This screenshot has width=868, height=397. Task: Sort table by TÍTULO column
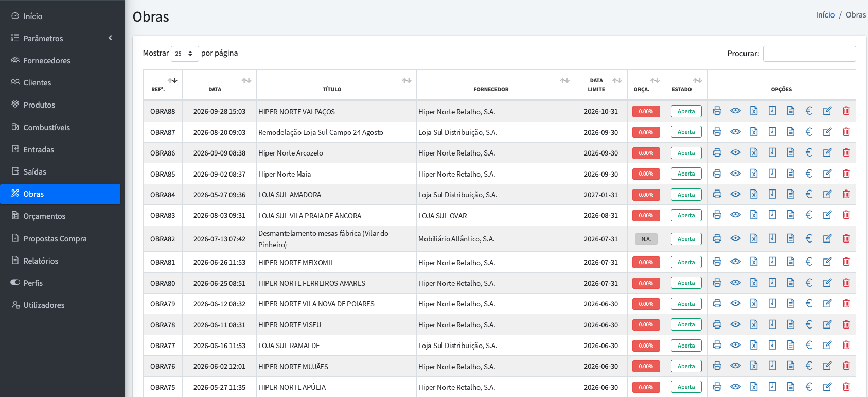336,85
